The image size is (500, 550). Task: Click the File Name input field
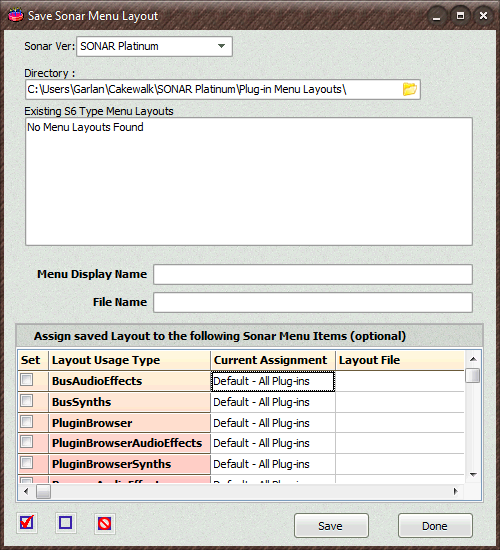(x=313, y=302)
